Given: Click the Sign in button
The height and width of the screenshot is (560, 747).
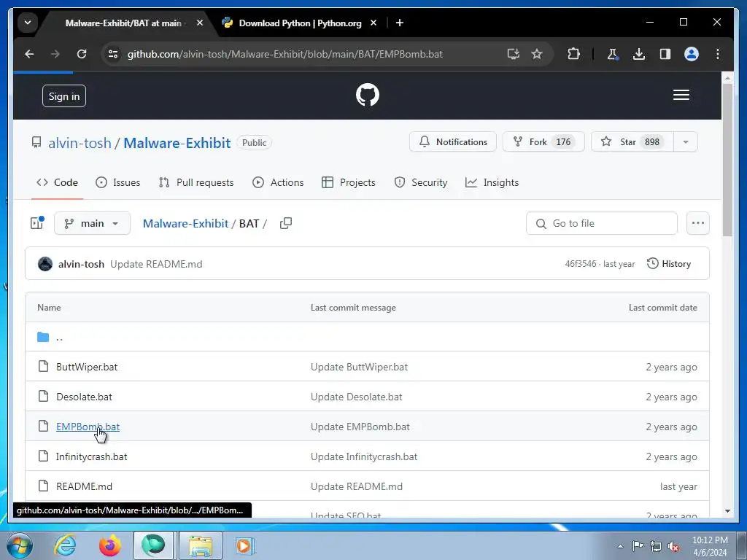Looking at the screenshot, I should [64, 96].
